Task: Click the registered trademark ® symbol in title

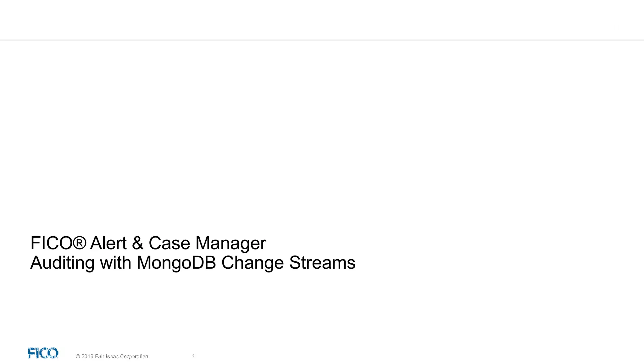Action: click(x=80, y=242)
